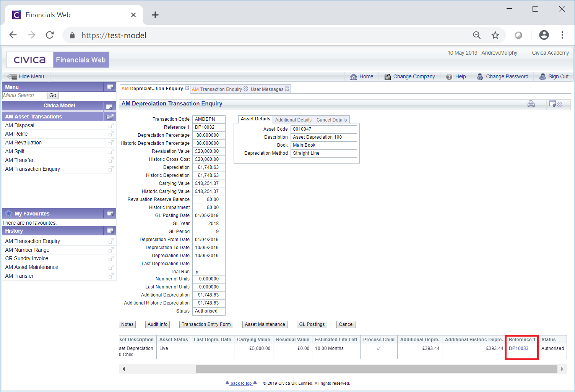Screen dimensions: 575x392
Task: Click the Change Password user icon
Action: tap(480, 77)
